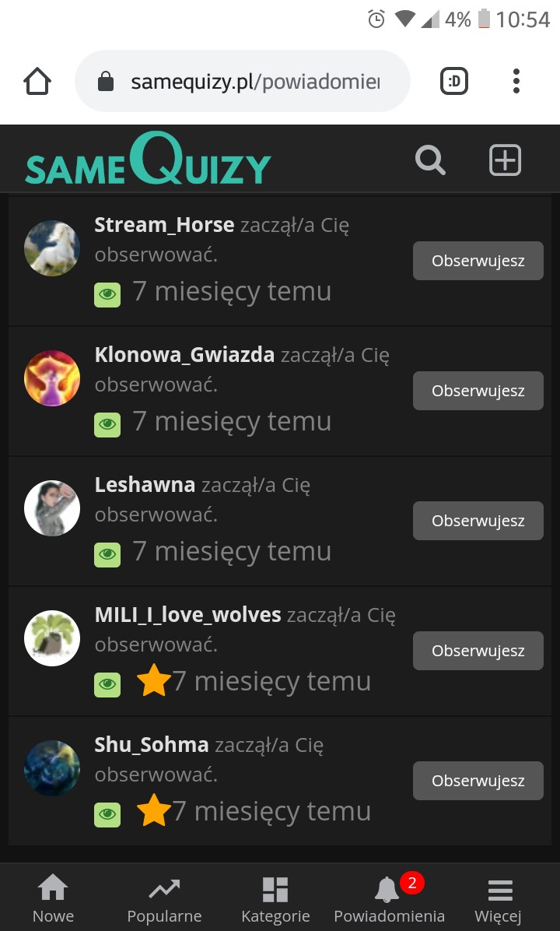560x931 pixels.
Task: Go to the Popularne tab
Action: [x=164, y=898]
